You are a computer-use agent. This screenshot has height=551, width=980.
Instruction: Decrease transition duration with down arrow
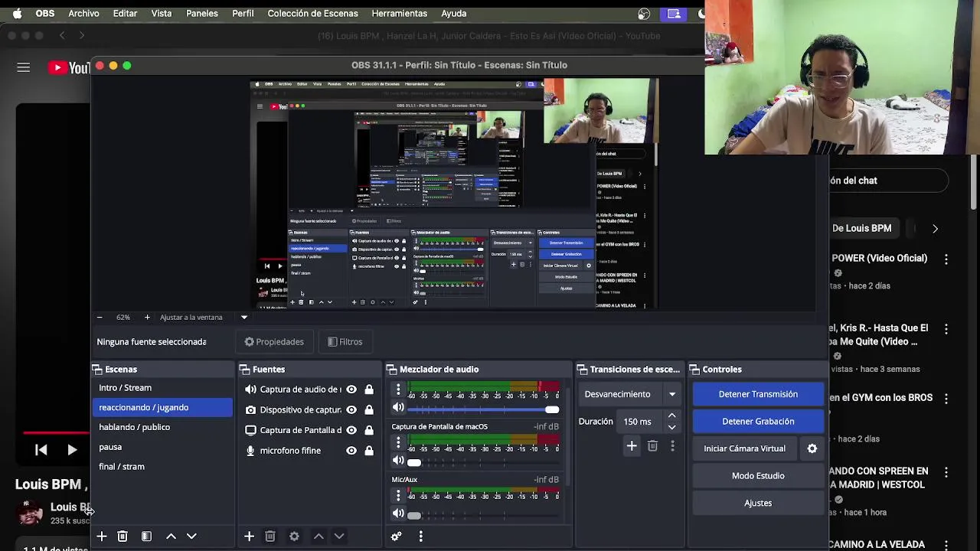[671, 426]
